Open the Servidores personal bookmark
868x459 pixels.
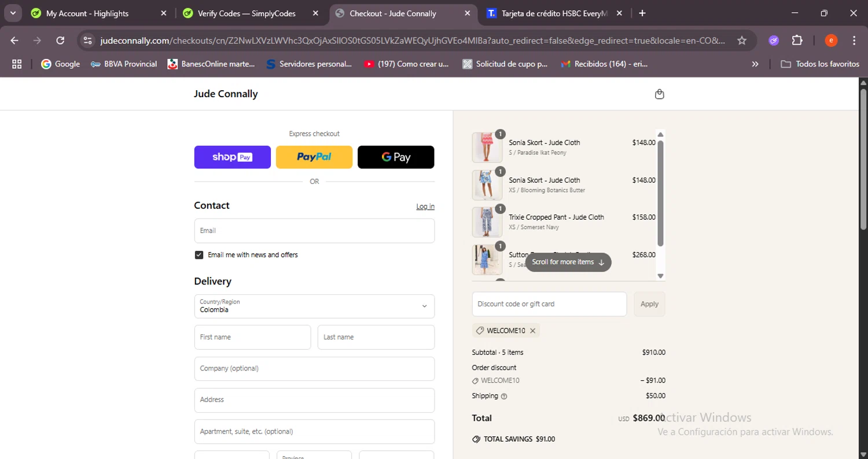[309, 64]
